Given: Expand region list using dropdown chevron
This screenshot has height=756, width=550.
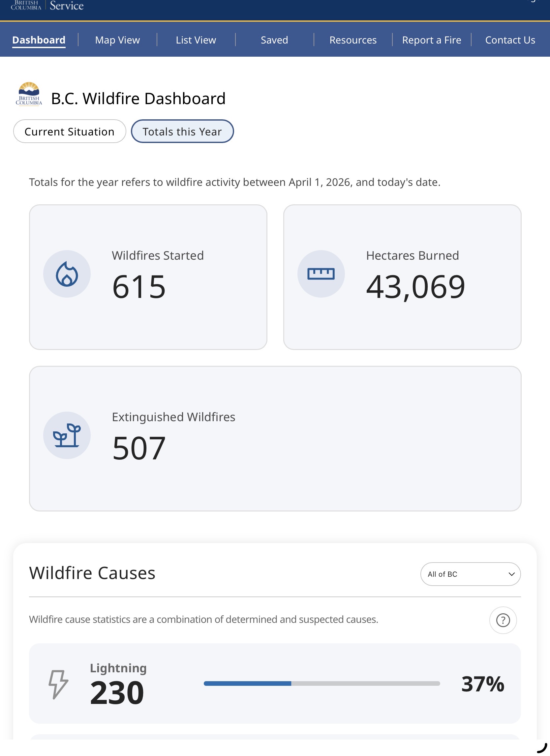Looking at the screenshot, I should 511,574.
